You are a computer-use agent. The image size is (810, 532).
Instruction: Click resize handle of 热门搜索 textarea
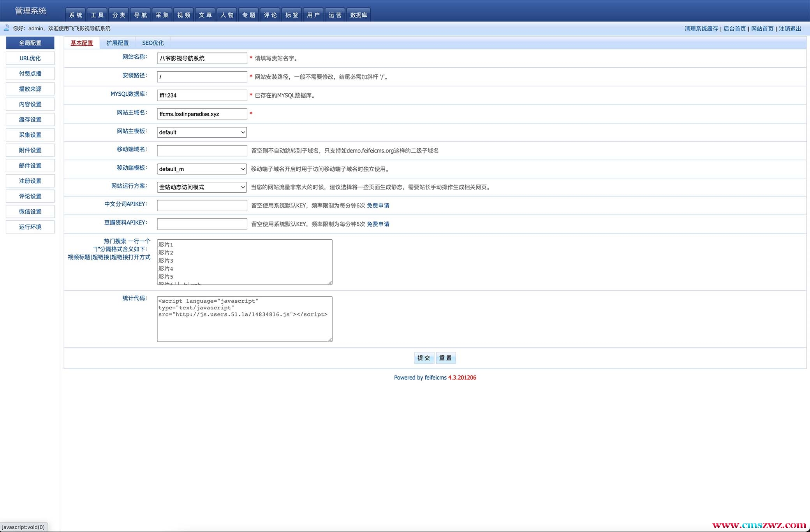pos(330,283)
